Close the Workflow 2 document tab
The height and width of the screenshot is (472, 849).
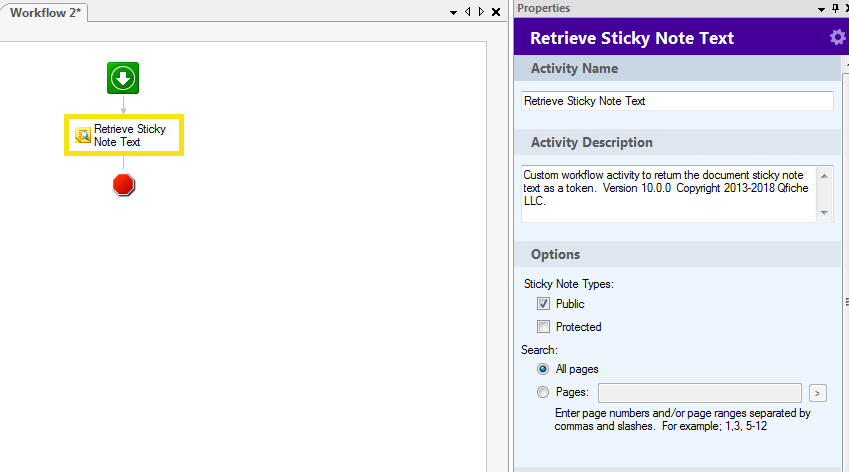pos(496,12)
